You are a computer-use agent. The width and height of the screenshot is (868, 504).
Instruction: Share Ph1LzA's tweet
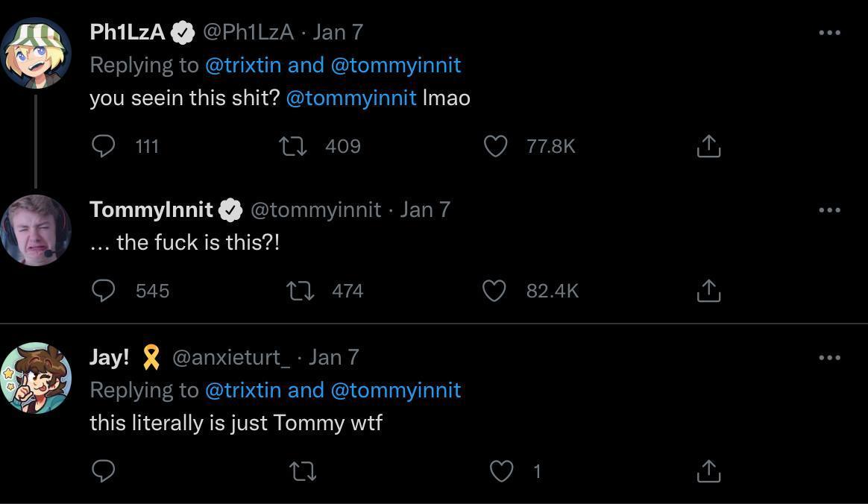coord(708,146)
